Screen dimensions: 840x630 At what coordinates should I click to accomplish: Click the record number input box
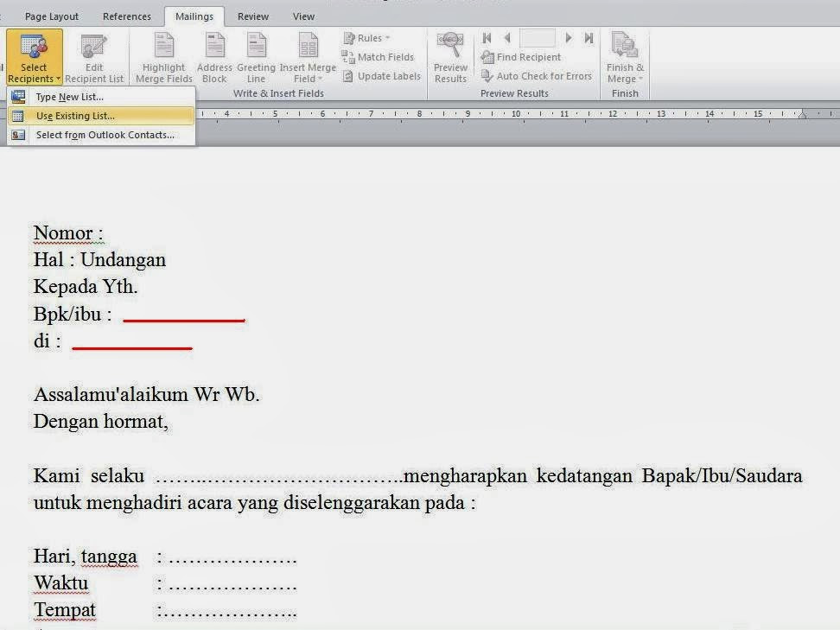(x=538, y=38)
